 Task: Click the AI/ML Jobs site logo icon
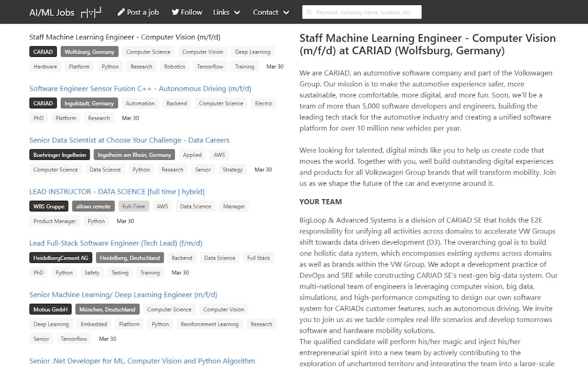(91, 12)
